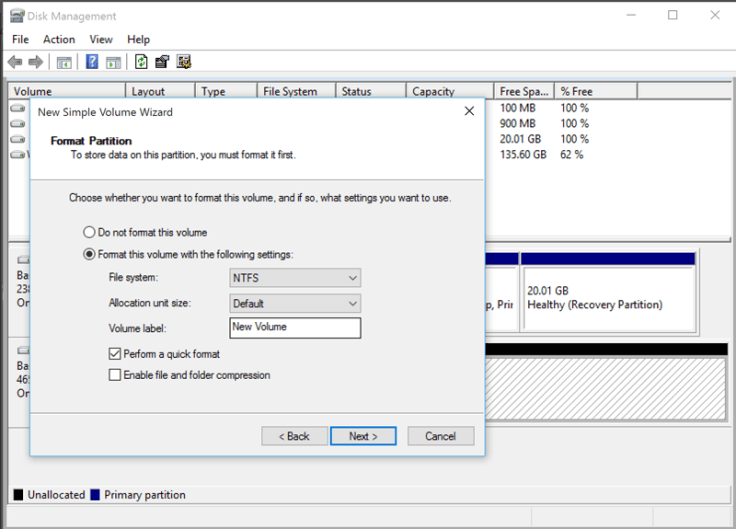Screen dimensions: 736x529
Task: Click the Back arrow toolbar icon
Action: pos(15,62)
